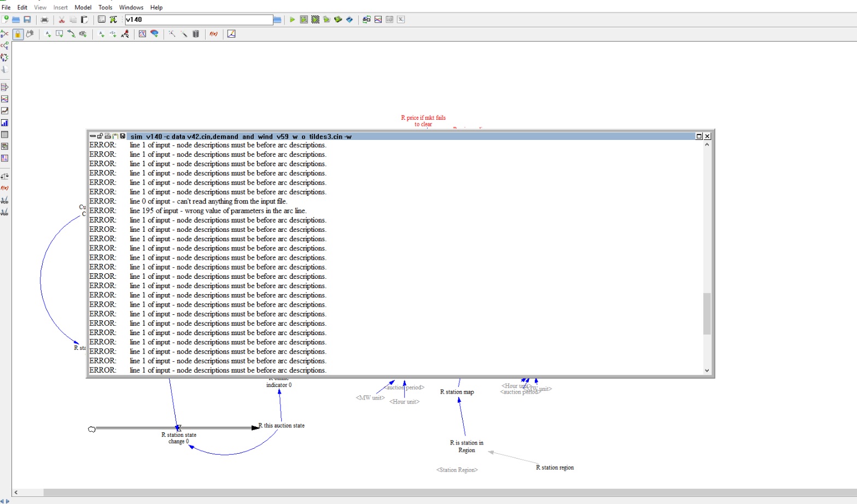857x504 pixels.
Task: Start SyntheSim mode icon
Action: 304,20
